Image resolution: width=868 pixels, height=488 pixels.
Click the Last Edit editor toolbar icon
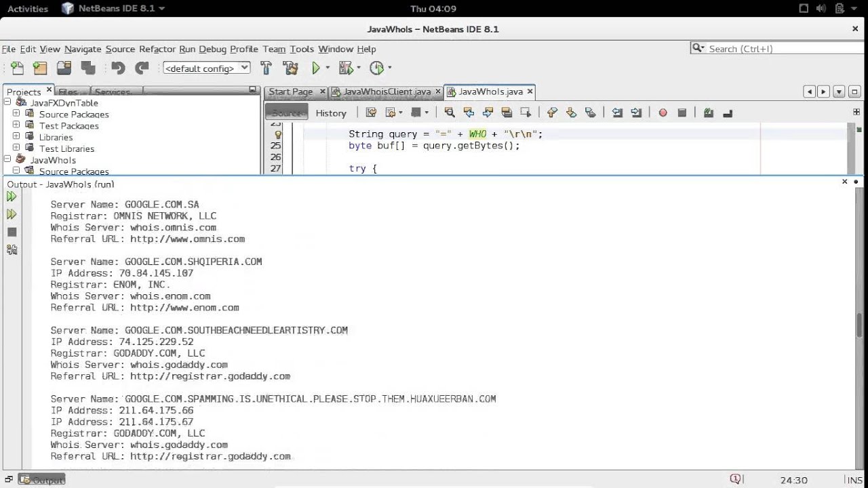371,113
